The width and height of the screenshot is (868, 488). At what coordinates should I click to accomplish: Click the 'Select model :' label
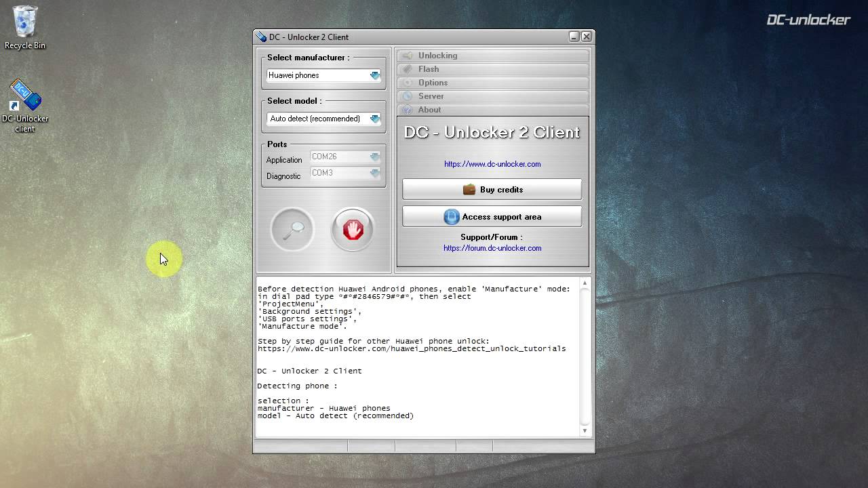point(294,101)
